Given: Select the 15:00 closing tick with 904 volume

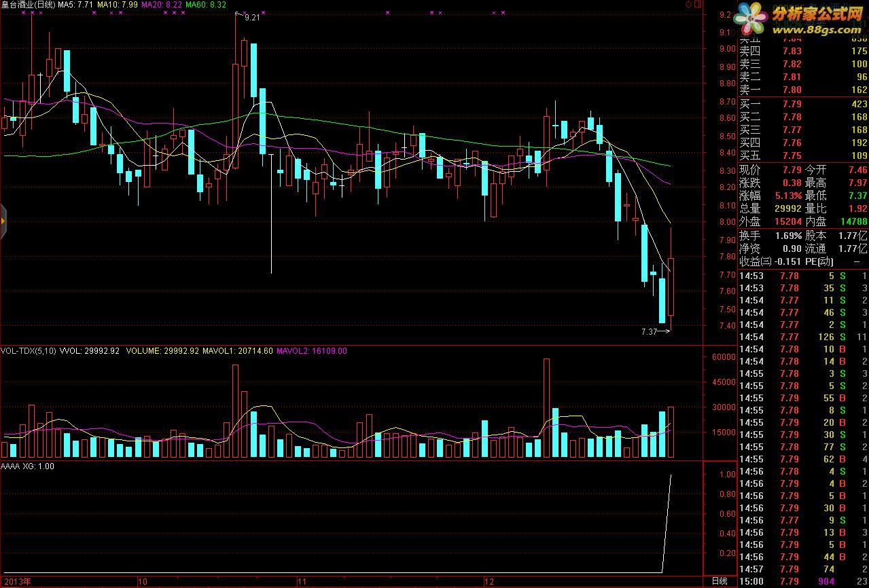Looking at the screenshot, I should [803, 582].
